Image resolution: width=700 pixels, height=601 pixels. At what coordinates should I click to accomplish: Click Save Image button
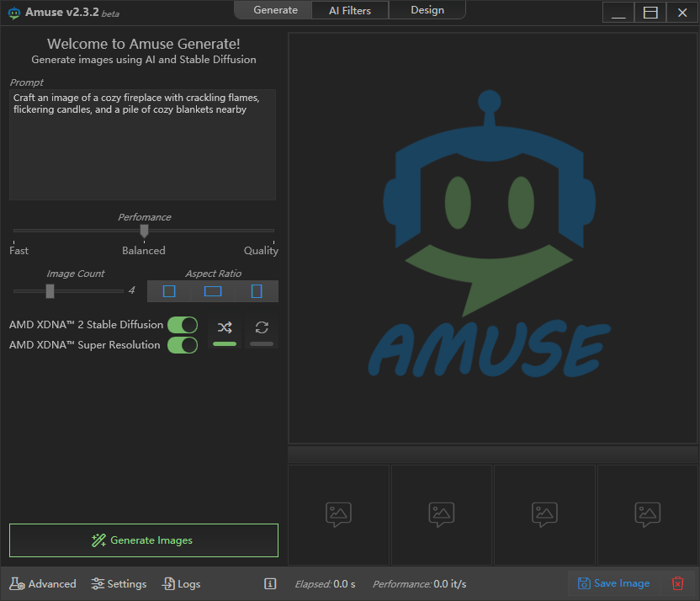[614, 583]
